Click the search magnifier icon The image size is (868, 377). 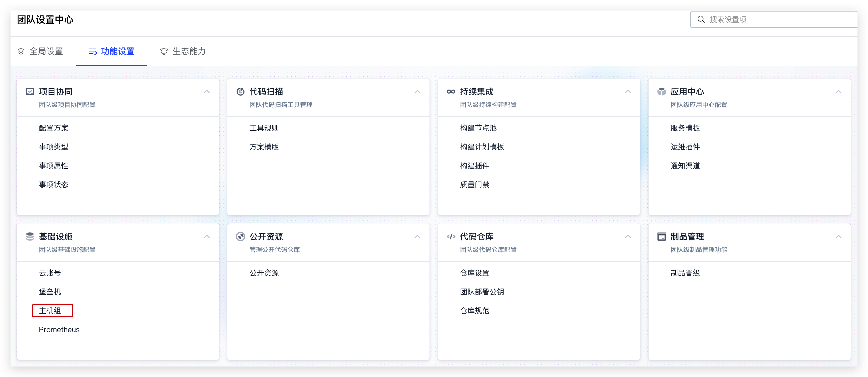point(701,19)
